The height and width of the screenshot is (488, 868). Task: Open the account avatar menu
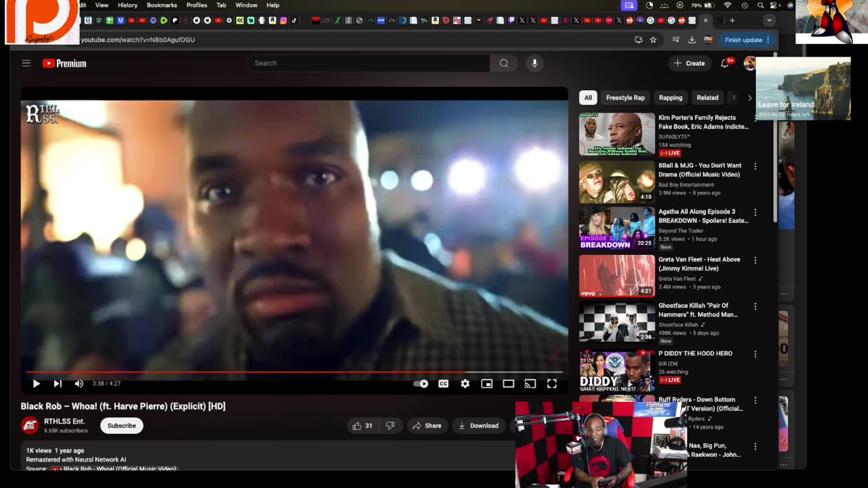click(749, 63)
